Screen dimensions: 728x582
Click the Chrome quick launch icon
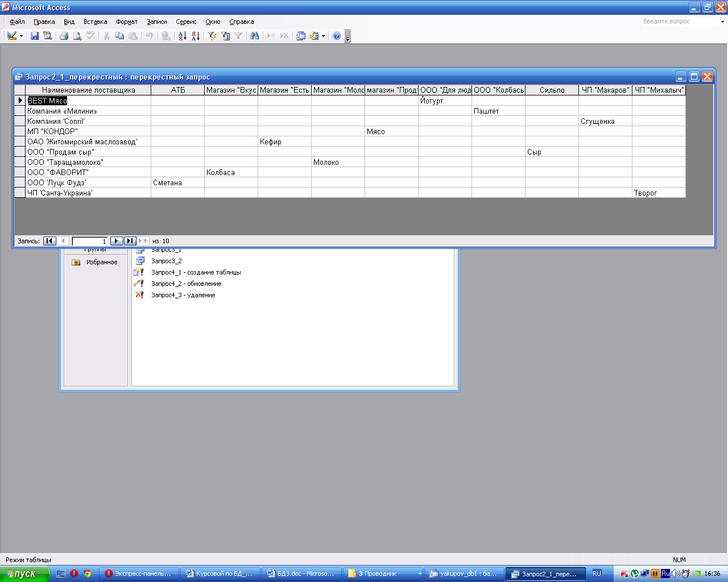click(87, 573)
